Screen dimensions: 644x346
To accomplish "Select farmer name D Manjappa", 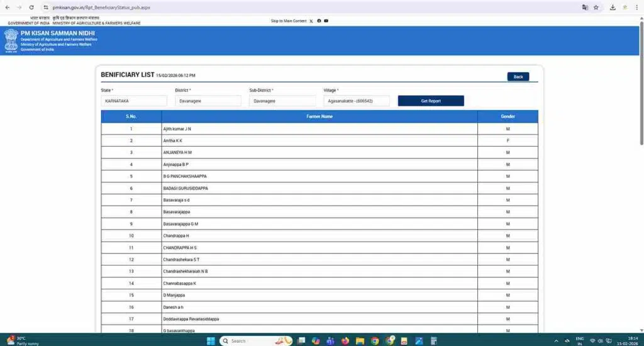I will (x=174, y=295).
